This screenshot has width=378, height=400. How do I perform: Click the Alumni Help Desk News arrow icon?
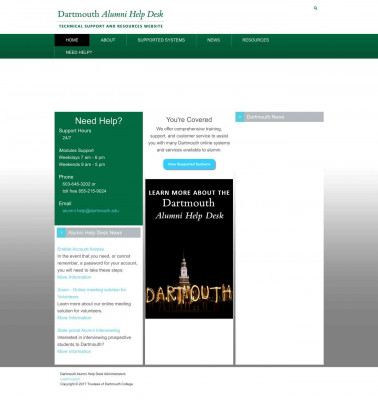61,233
